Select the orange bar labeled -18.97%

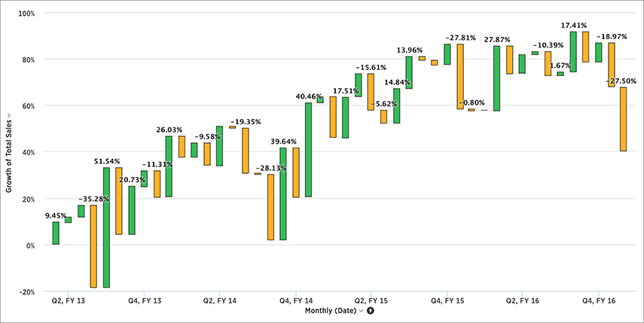coord(612,65)
